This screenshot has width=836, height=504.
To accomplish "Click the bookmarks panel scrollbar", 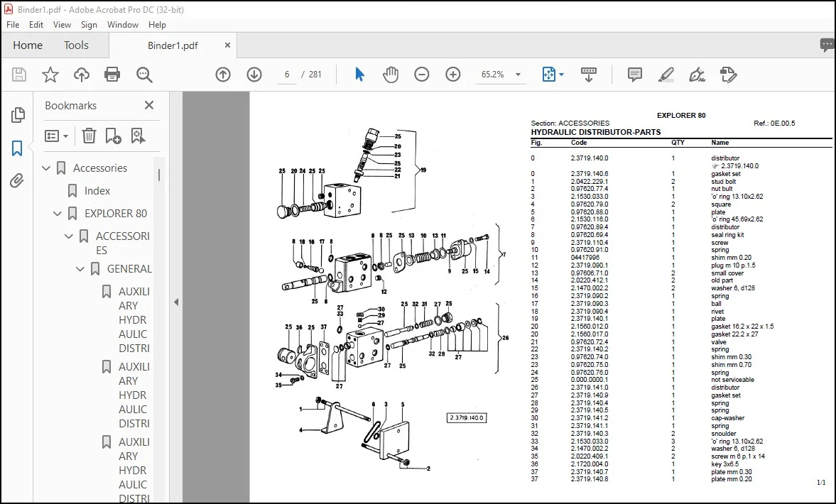I will (x=159, y=175).
